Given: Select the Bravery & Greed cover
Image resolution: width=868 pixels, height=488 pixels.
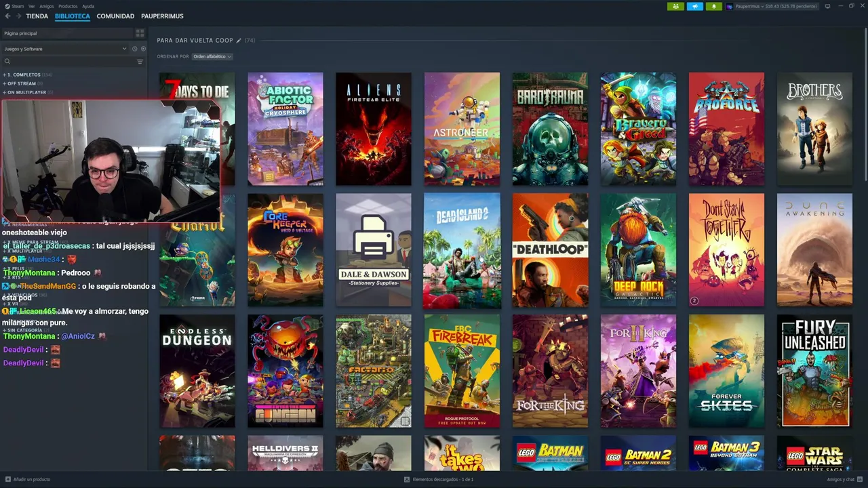Looking at the screenshot, I should coord(638,129).
